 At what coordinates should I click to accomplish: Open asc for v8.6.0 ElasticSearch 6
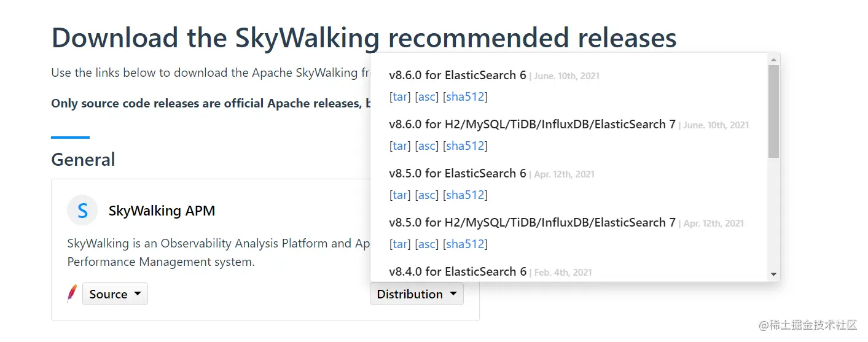tap(426, 96)
